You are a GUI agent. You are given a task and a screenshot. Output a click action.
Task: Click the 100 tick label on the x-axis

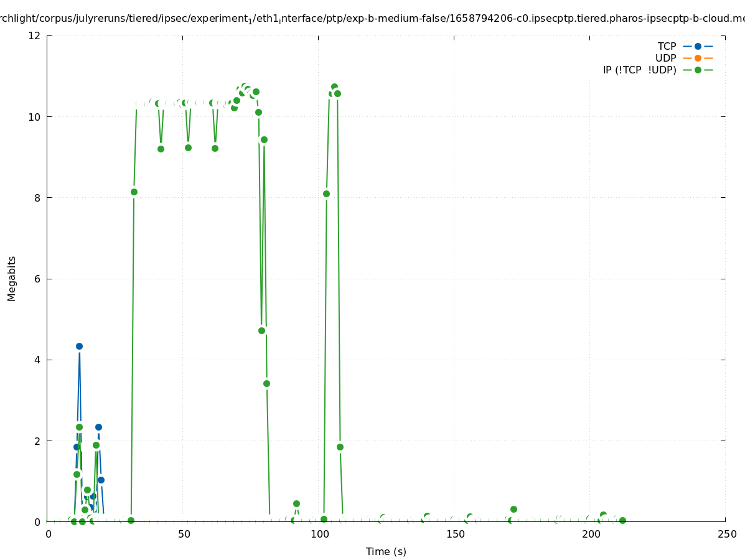pyautogui.click(x=319, y=534)
